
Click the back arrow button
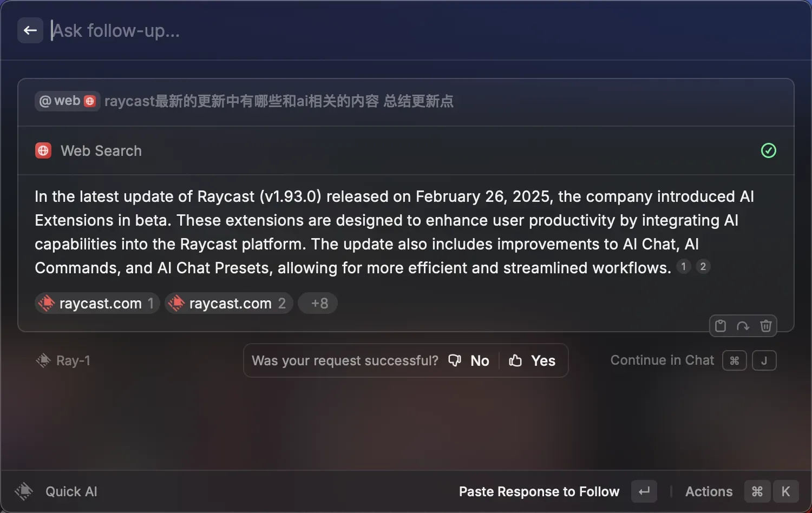tap(30, 30)
